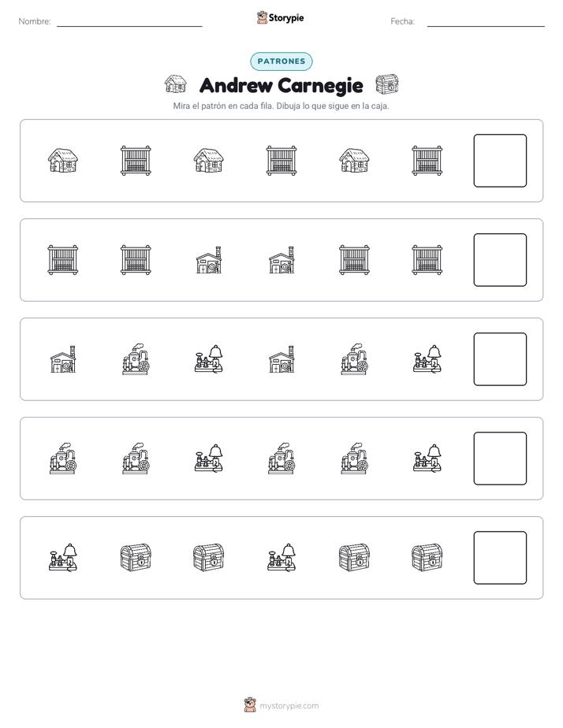Screen dimensions: 563x728
Task: Click the cottage icon beside the title
Action: (x=176, y=84)
